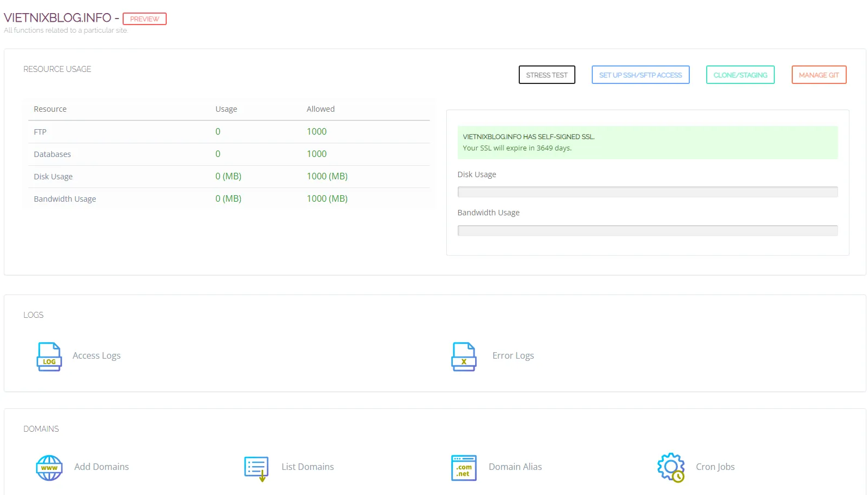Viewport: 868px width, 495px height.
Task: Click the page subtitle about site functions
Action: 66,31
